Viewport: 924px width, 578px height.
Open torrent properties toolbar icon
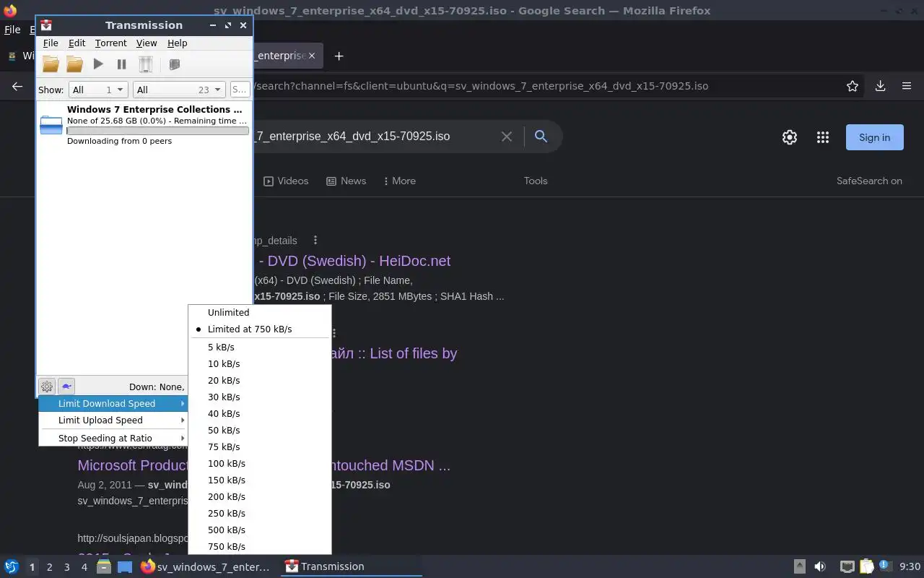174,64
